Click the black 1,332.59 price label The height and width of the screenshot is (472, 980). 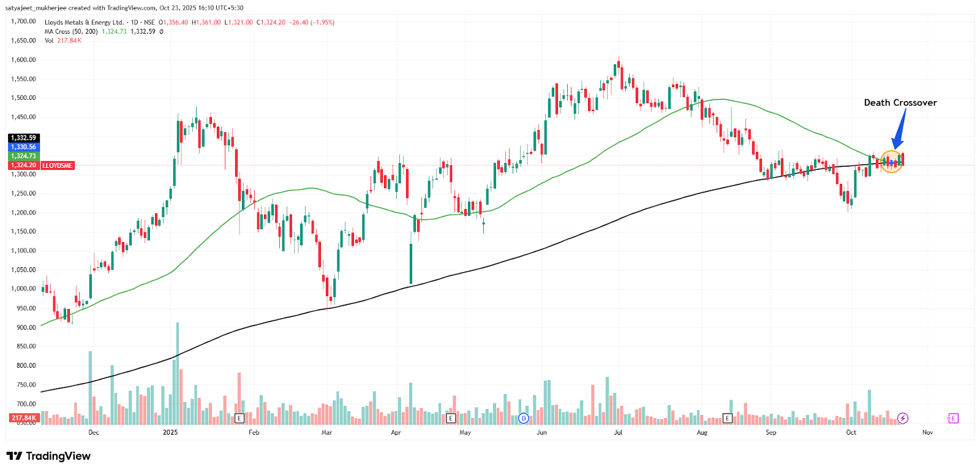23,138
